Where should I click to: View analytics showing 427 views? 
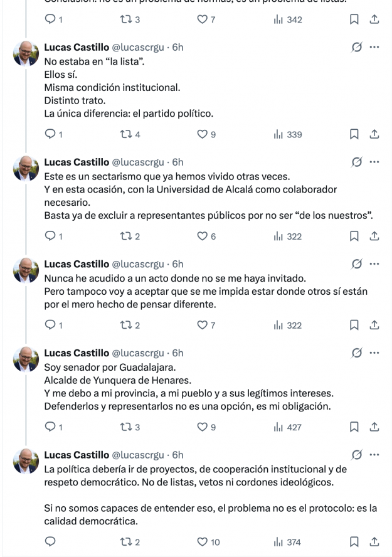coord(288,427)
